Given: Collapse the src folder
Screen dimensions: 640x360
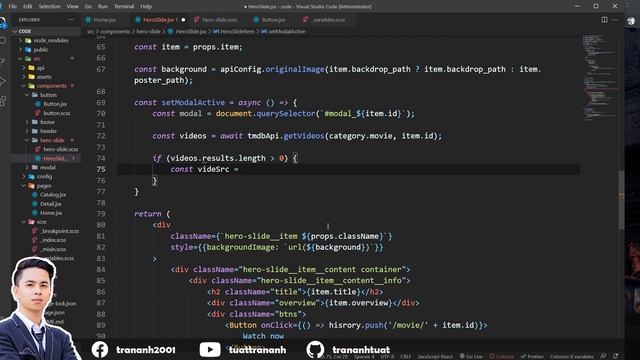Looking at the screenshot, I should [46, 59].
